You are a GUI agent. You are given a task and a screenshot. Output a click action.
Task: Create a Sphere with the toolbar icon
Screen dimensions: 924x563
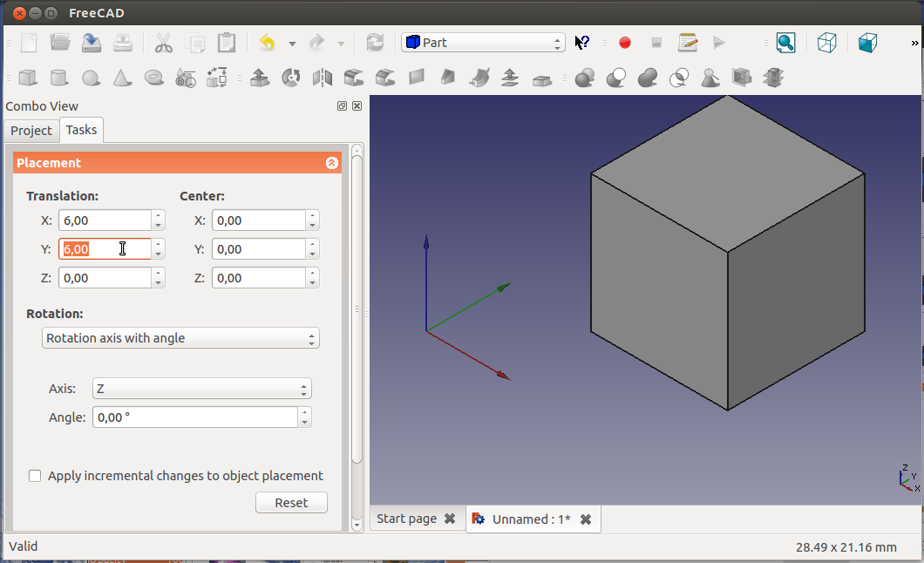click(x=91, y=78)
